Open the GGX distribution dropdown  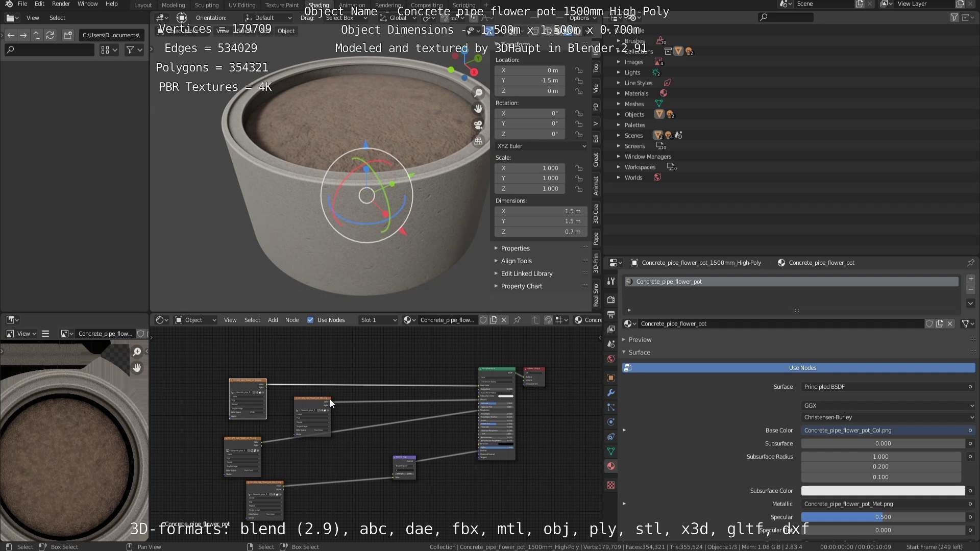(888, 406)
